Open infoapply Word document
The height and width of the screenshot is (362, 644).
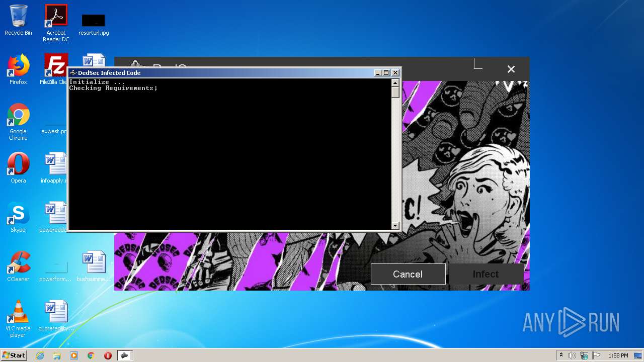point(54,168)
